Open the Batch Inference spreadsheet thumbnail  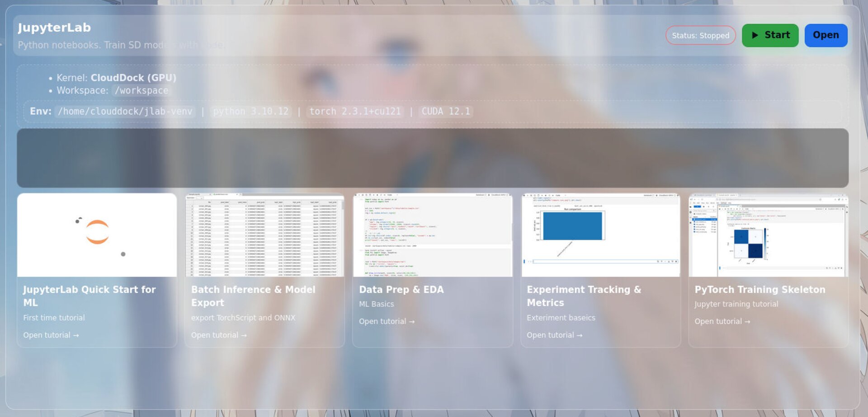pos(264,235)
